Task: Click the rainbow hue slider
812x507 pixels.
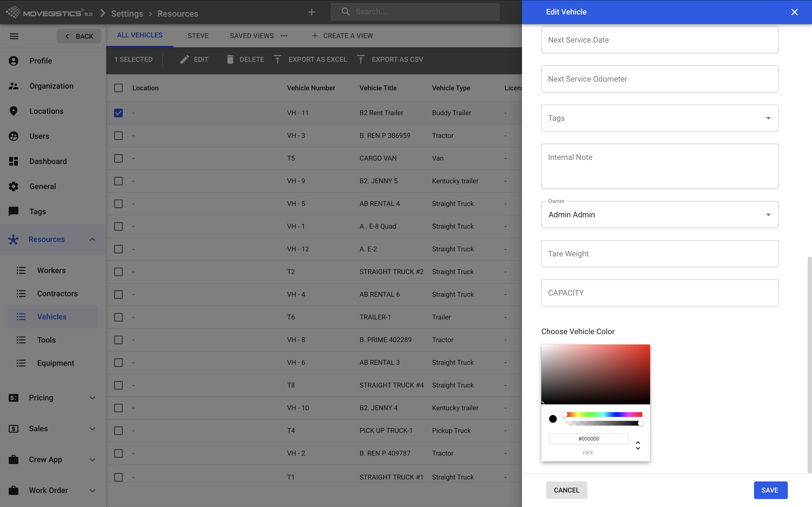Action: point(603,415)
